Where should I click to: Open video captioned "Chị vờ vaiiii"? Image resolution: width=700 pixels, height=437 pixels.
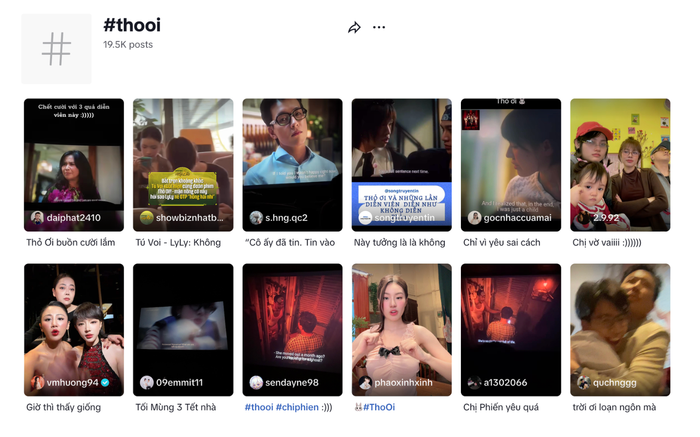click(x=620, y=160)
